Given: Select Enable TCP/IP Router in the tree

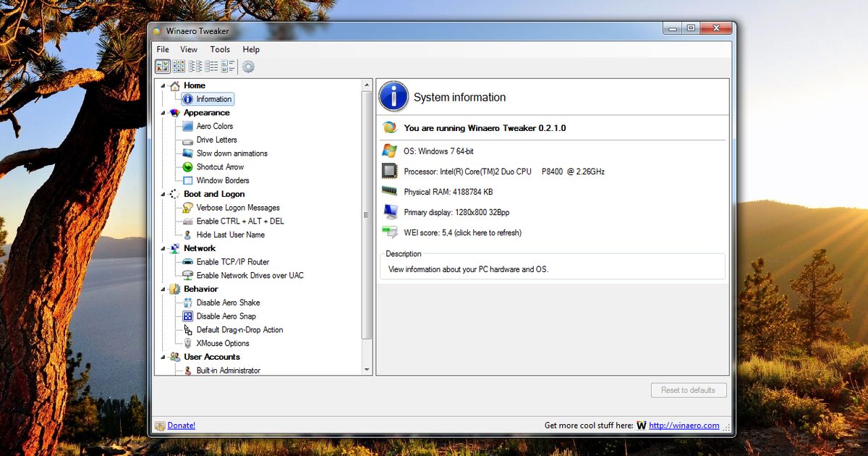Looking at the screenshot, I should pyautogui.click(x=232, y=262).
